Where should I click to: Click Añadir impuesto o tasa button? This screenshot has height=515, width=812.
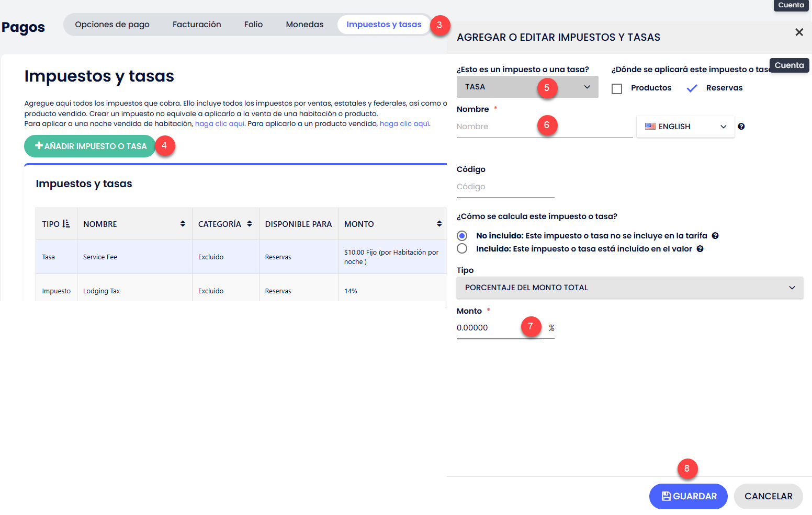(x=90, y=146)
